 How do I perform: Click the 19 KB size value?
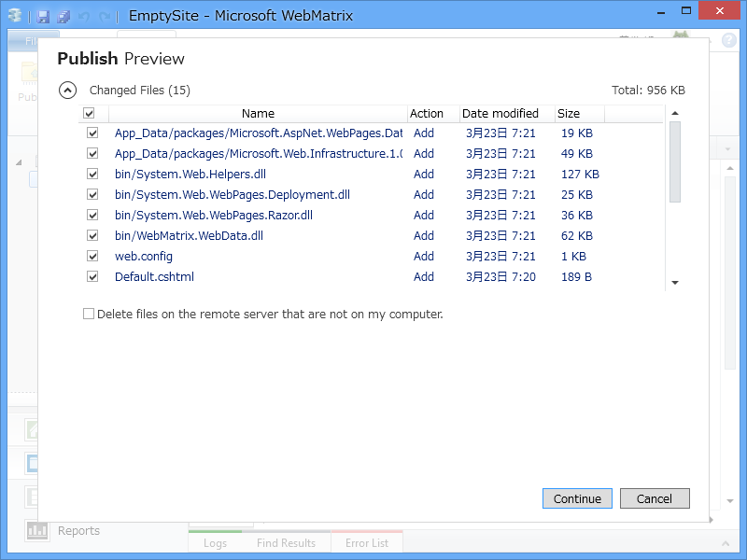point(576,133)
